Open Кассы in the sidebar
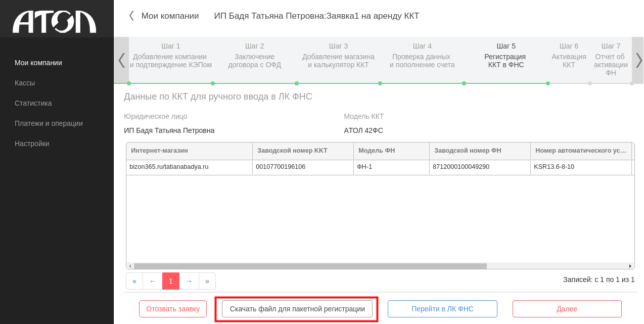Image resolution: width=644 pixels, height=324 pixels. 25,83
